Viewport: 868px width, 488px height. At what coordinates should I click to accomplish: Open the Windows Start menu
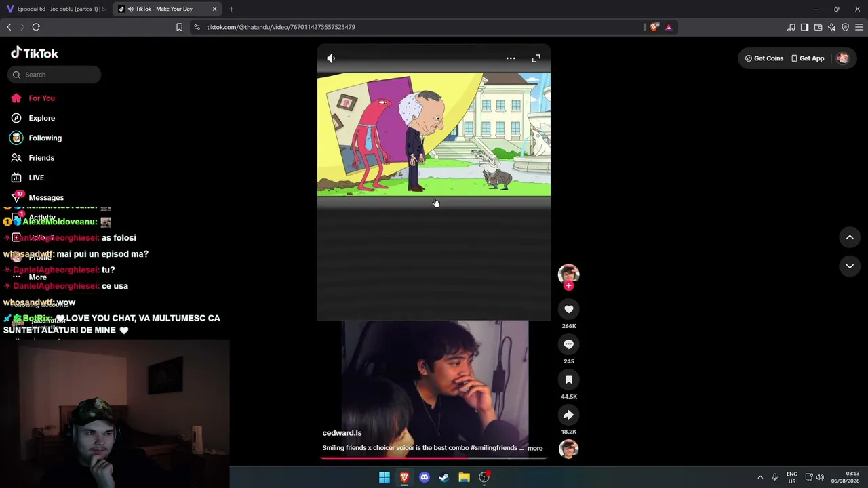(384, 477)
